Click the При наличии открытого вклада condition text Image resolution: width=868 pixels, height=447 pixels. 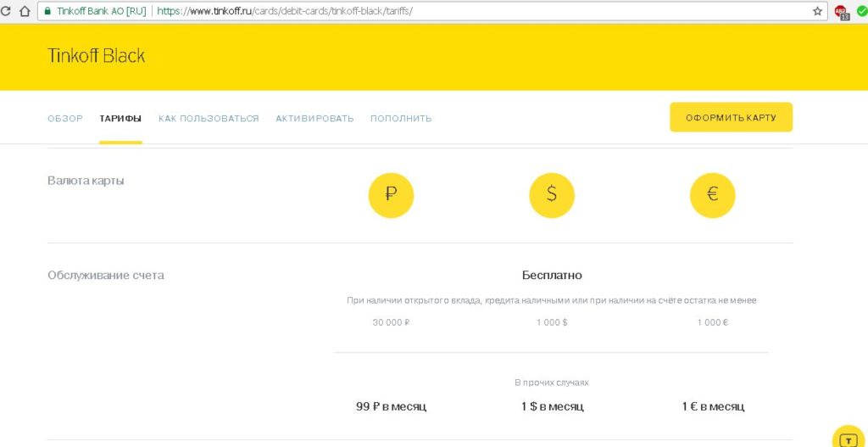click(552, 301)
